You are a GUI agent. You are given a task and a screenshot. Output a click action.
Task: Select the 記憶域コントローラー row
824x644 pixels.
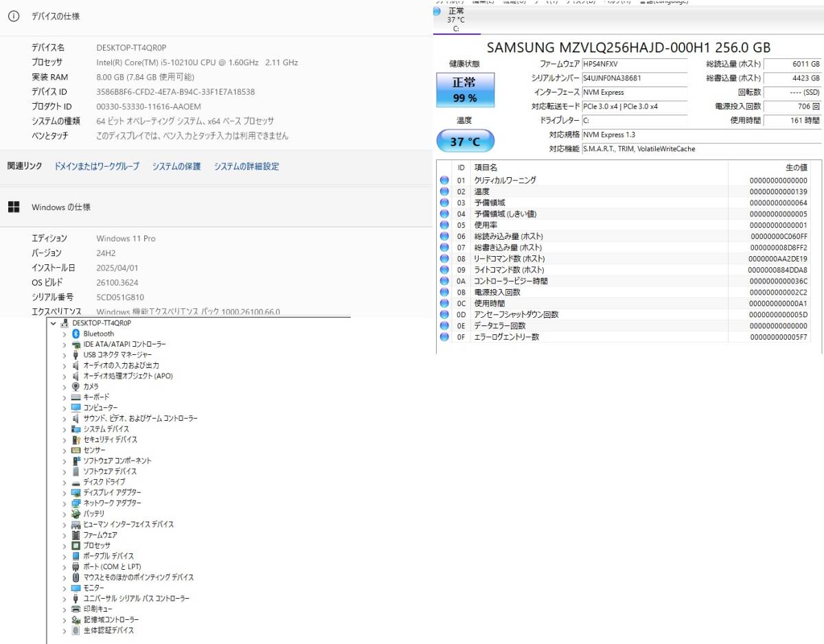(105, 620)
